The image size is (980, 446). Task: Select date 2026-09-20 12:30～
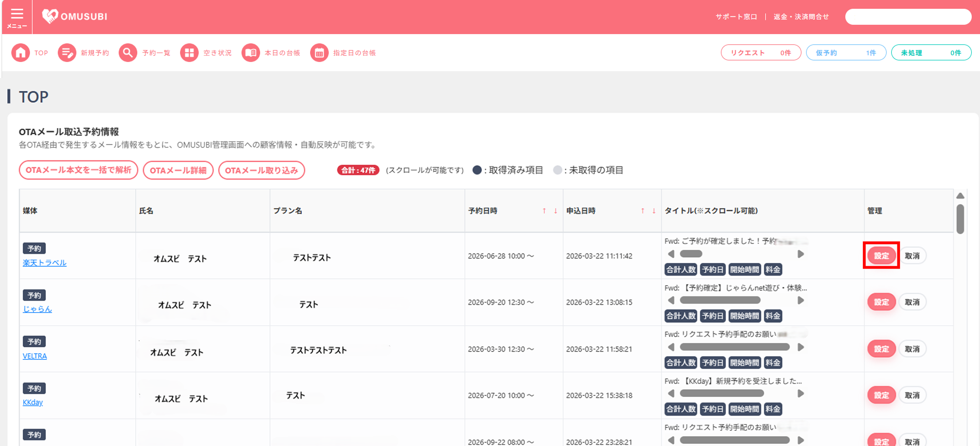click(x=501, y=302)
